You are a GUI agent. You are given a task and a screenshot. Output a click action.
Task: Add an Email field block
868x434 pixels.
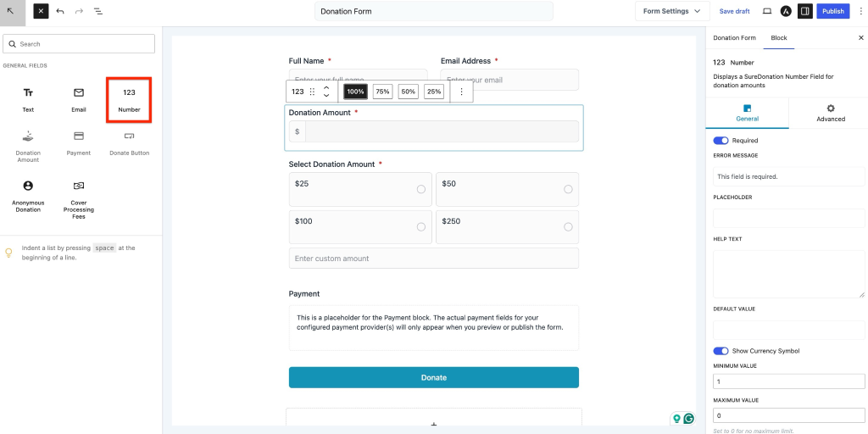(79, 100)
